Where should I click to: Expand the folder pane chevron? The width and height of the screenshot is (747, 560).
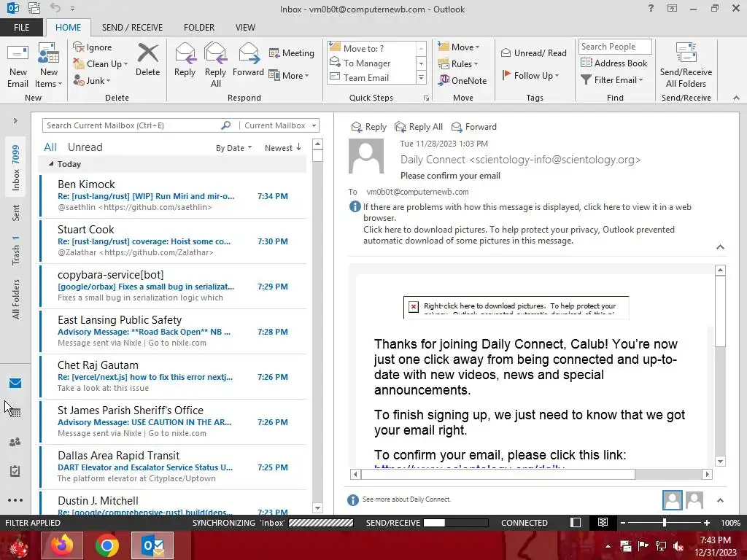pos(15,120)
